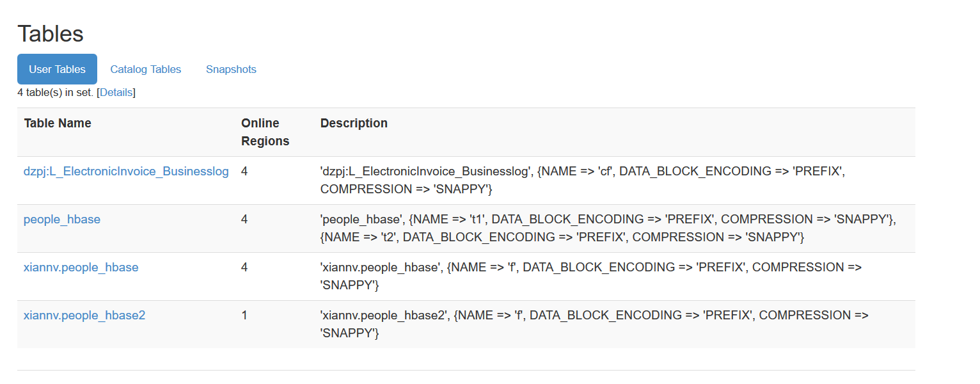Click the xiannv.people_hbase2 description cell
The image size is (980, 384).
[594, 324]
